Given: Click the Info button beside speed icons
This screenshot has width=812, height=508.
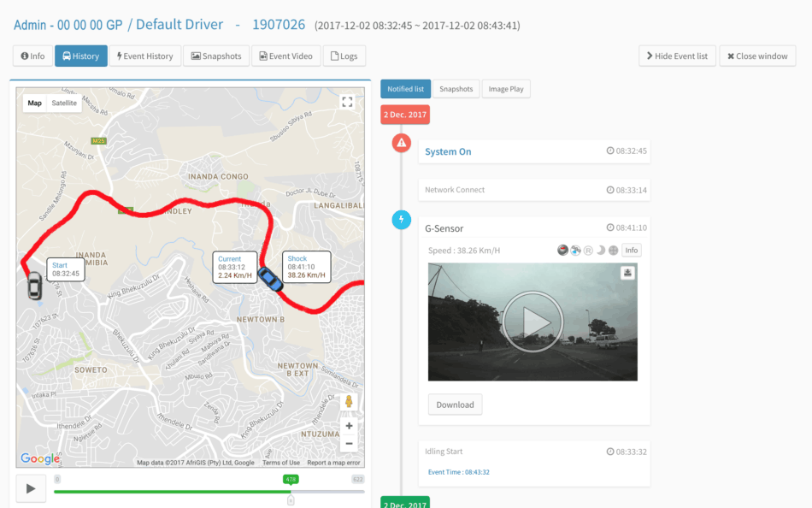Looking at the screenshot, I should tap(631, 251).
